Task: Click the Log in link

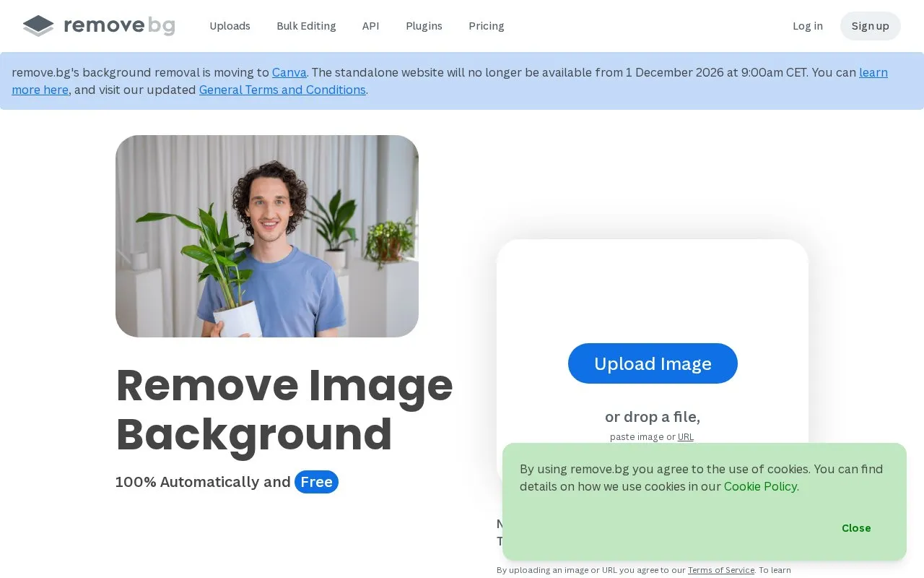Action: (x=808, y=26)
